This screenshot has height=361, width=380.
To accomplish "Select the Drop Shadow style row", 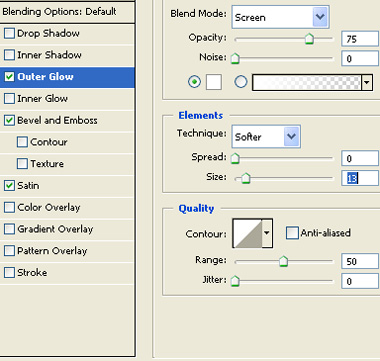I will [x=67, y=33].
